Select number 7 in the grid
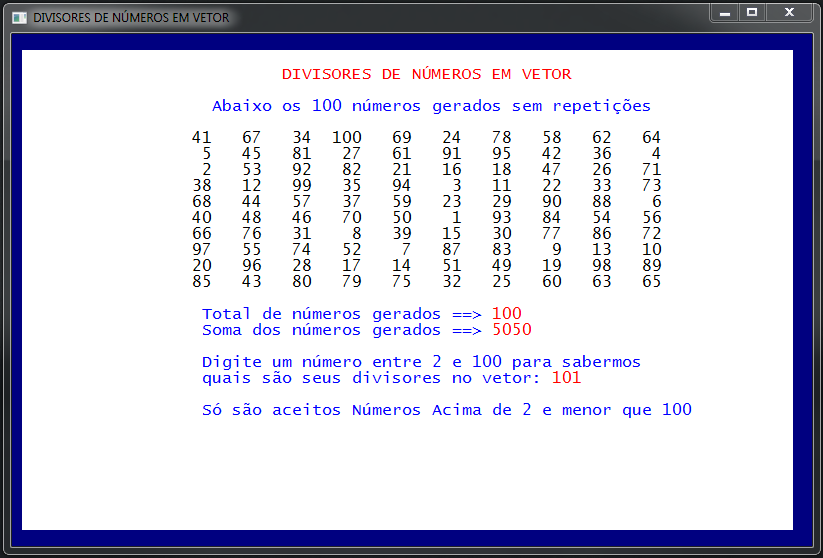Image resolution: width=823 pixels, height=558 pixels. 406,250
